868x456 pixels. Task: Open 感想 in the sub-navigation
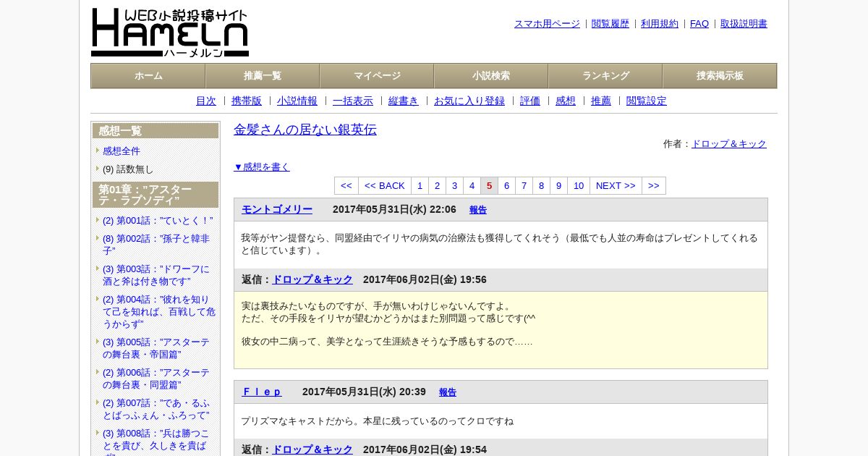pos(566,101)
